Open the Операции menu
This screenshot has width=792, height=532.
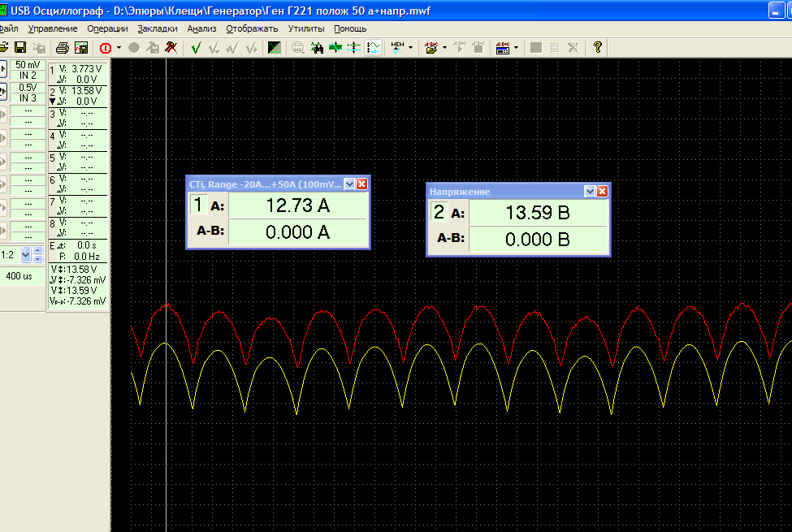107,28
